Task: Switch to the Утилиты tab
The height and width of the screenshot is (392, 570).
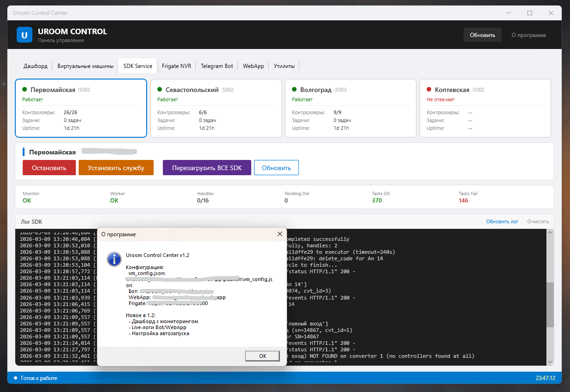Action: [x=285, y=66]
